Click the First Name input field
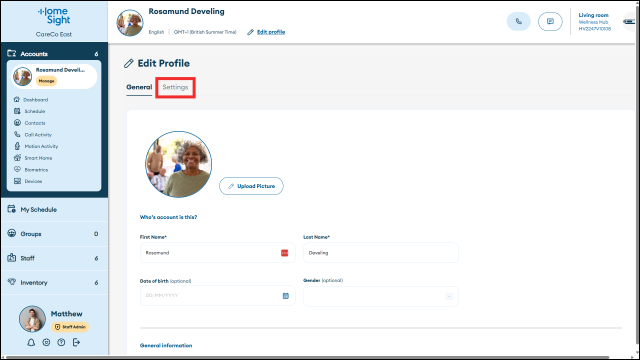This screenshot has width=640, height=360. point(218,253)
